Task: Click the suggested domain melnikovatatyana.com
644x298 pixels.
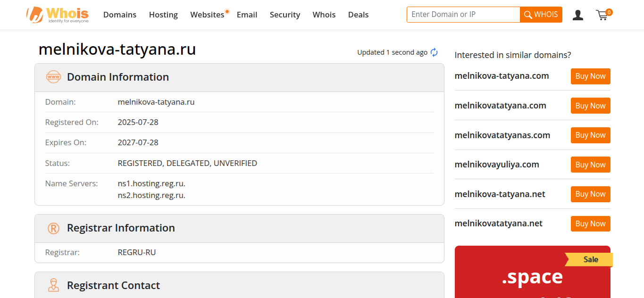Action: (500, 106)
